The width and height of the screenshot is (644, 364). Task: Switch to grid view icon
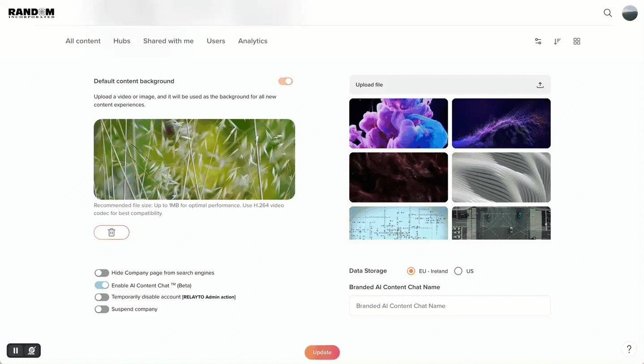tap(576, 41)
